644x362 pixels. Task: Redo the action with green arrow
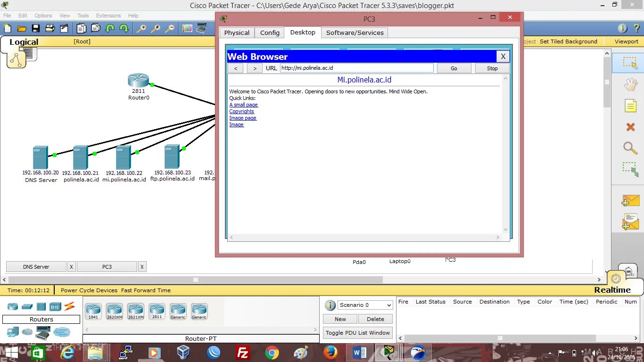[x=124, y=28]
